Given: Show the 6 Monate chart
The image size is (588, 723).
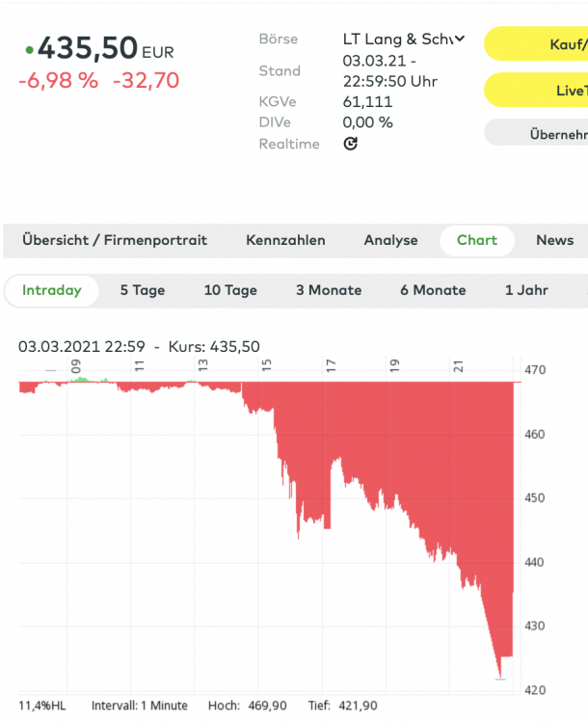Looking at the screenshot, I should [433, 290].
